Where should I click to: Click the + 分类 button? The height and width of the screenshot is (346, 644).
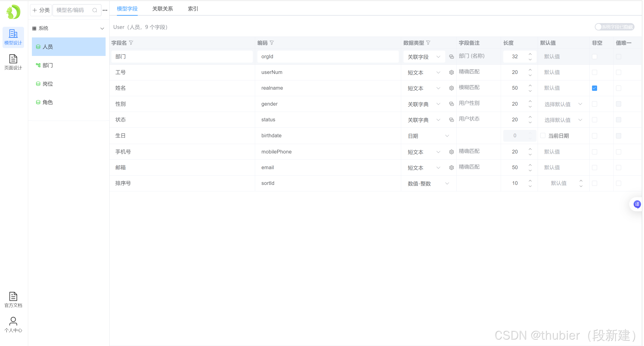pyautogui.click(x=41, y=10)
